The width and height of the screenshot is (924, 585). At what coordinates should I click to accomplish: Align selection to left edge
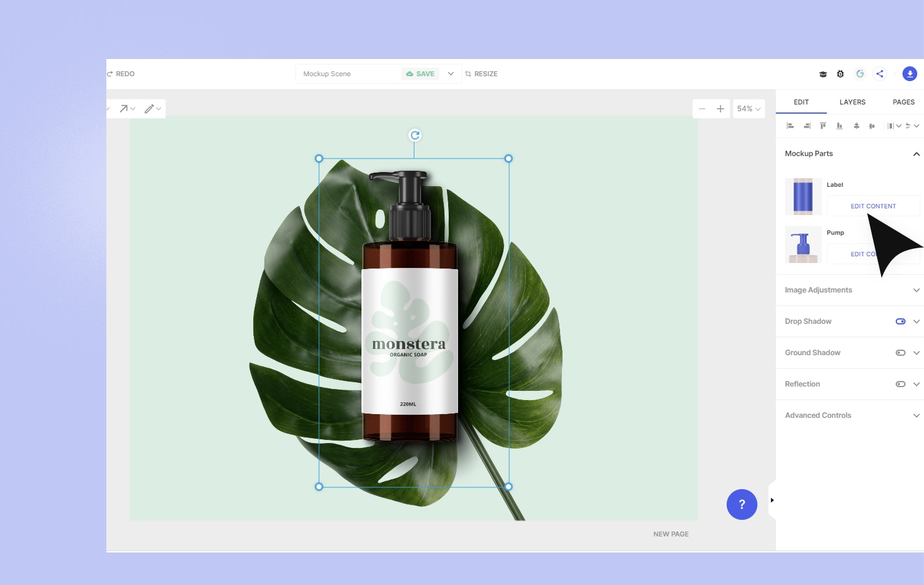pyautogui.click(x=791, y=126)
